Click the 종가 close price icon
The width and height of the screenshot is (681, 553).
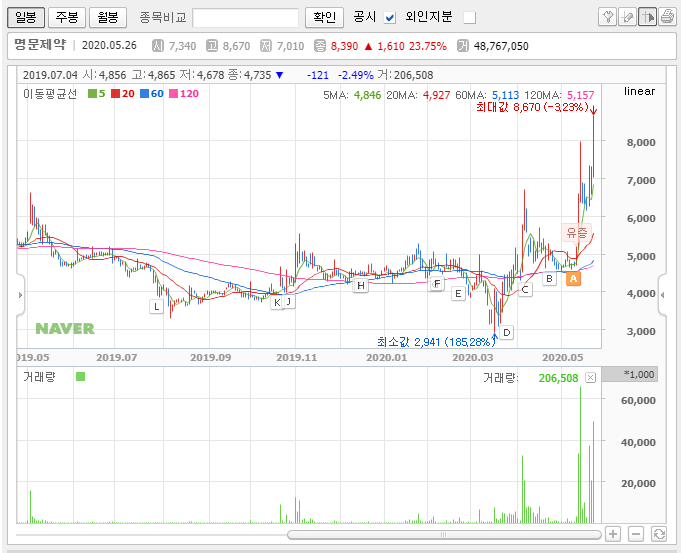(x=320, y=46)
